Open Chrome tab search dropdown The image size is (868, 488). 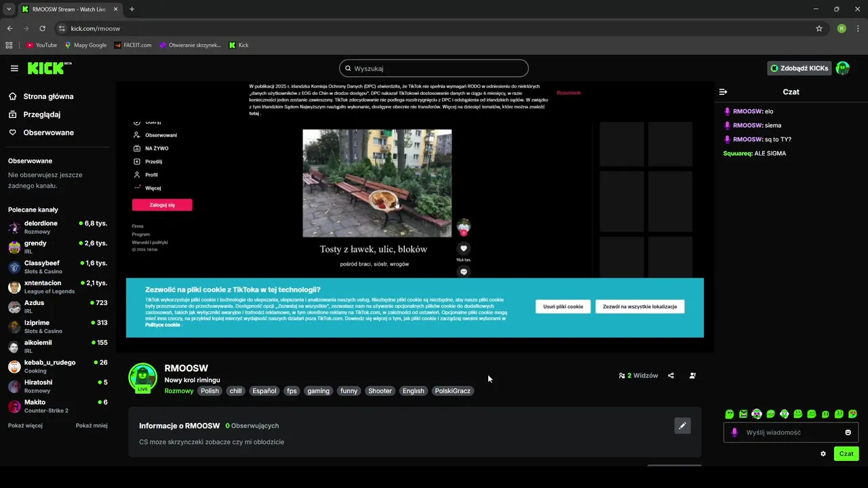click(9, 9)
